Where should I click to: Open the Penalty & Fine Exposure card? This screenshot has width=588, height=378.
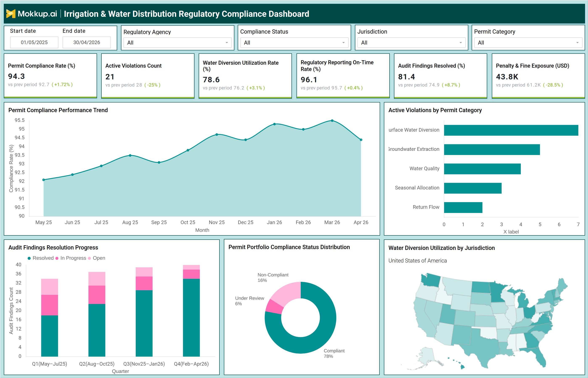(x=538, y=76)
